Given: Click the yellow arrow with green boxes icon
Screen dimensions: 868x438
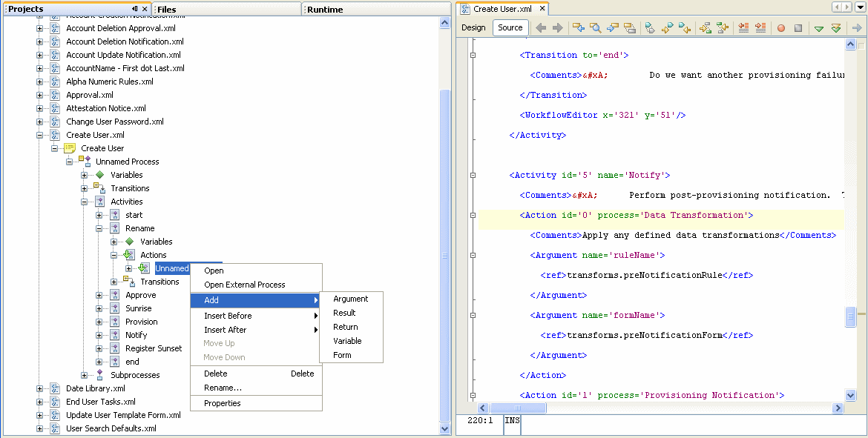Looking at the screenshot, I should click(706, 27).
